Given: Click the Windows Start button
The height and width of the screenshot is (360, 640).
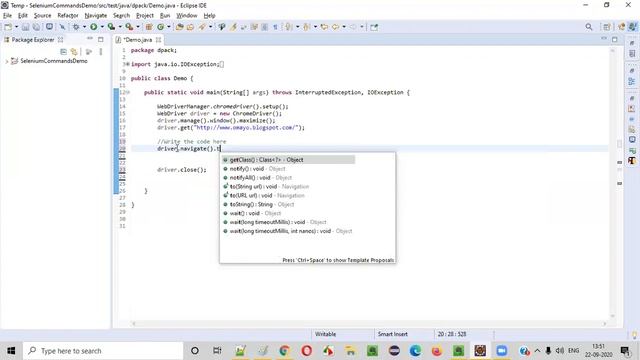Looking at the screenshot, I should click(11, 351).
